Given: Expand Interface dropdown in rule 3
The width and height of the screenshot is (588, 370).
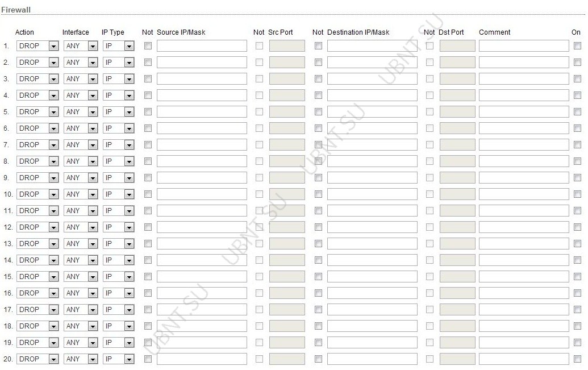Looking at the screenshot, I should (81, 79).
